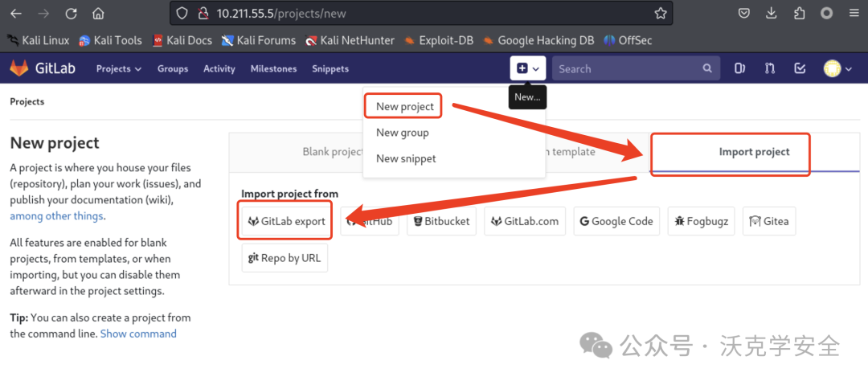This screenshot has width=868, height=381.
Task: Click the search magnifier icon
Action: 707,68
